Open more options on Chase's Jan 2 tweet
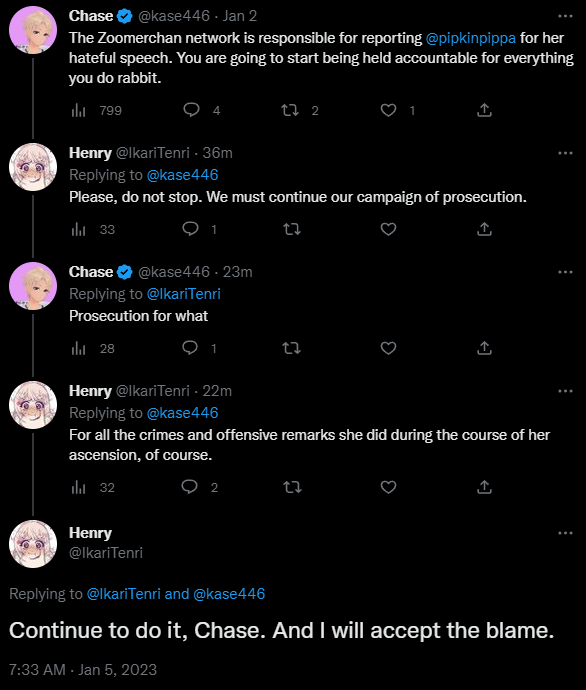The image size is (586, 690). click(565, 16)
